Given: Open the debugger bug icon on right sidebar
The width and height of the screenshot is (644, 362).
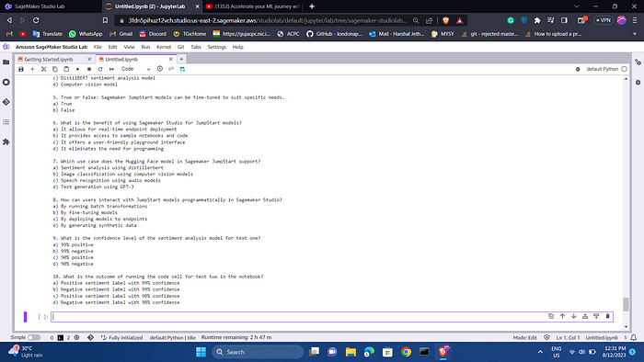Looking at the screenshot, I should click(638, 83).
